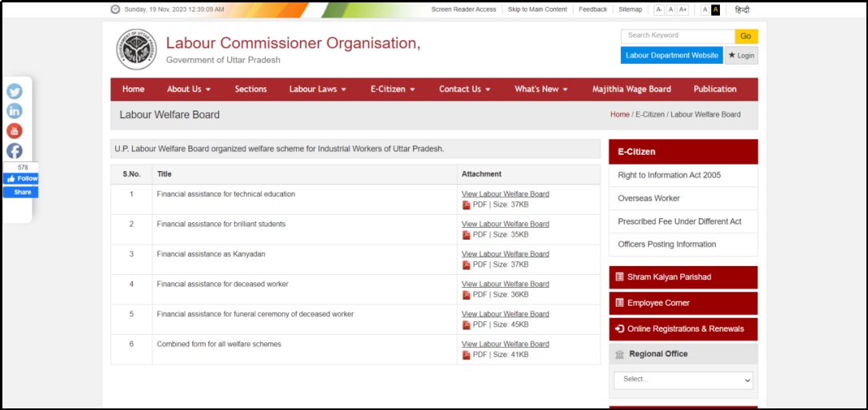The height and width of the screenshot is (410, 868).
Task: Click the A+ increase font size icon
Action: click(682, 10)
